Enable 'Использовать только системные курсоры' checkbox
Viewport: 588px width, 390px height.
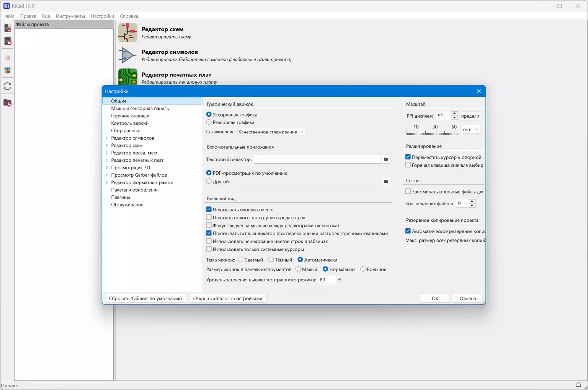pos(209,249)
